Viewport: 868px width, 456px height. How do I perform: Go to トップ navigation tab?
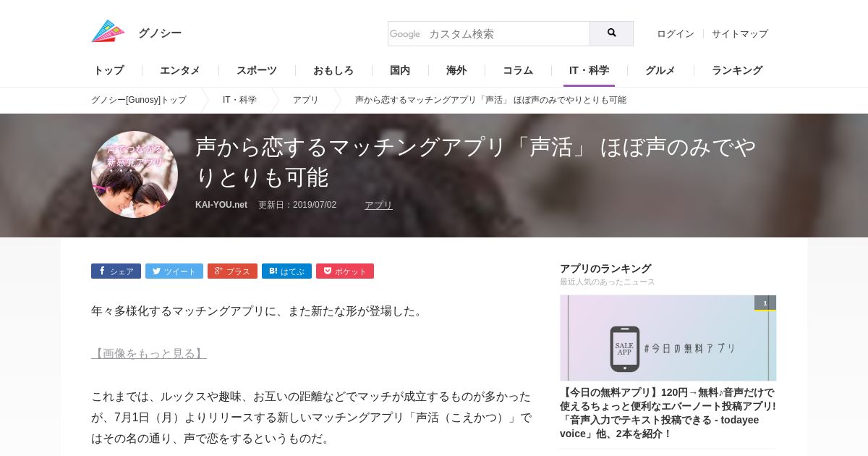109,70
